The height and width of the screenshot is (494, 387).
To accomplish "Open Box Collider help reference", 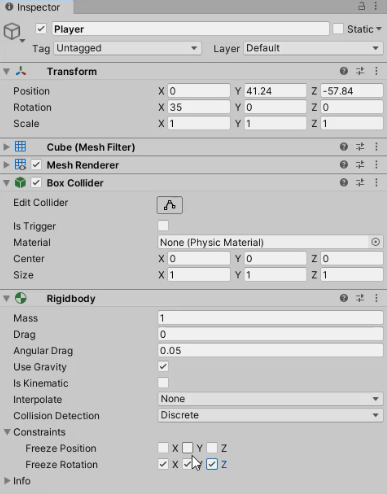I will (344, 183).
